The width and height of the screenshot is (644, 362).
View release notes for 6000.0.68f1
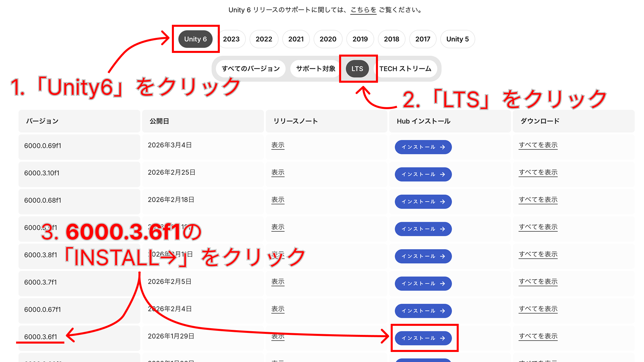click(x=278, y=200)
